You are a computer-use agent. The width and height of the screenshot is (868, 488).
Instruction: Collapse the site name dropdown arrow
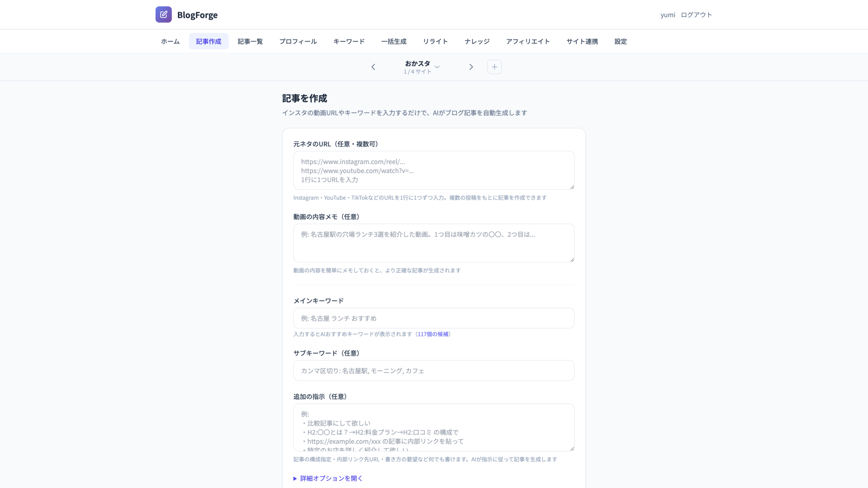click(x=437, y=67)
